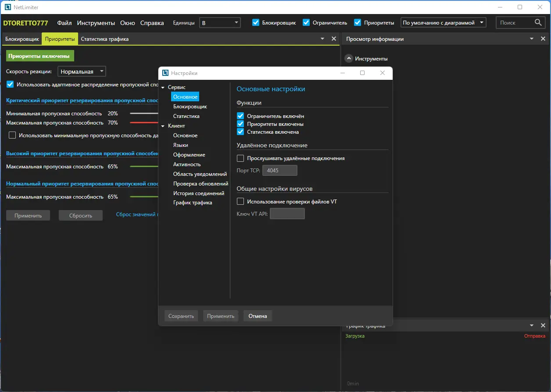This screenshot has height=392, width=551.
Task: Enable Прослушивать удалённые подключения checkbox
Action: tap(240, 158)
